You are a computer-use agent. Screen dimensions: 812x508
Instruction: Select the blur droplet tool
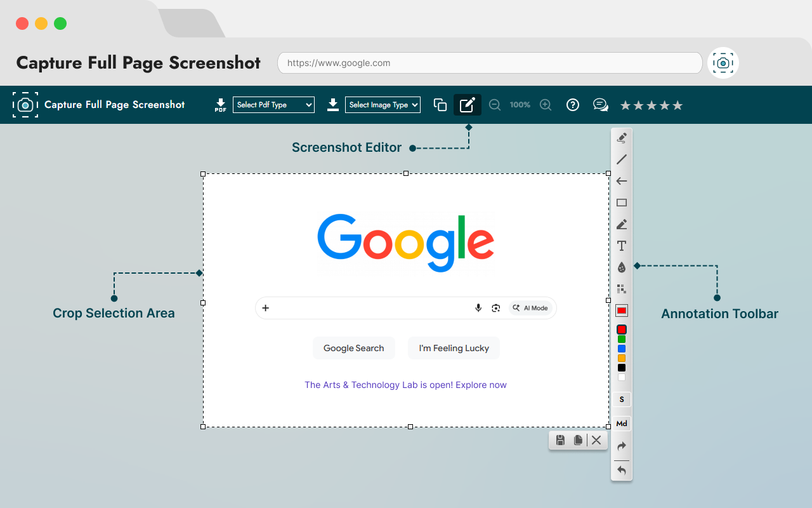622,267
